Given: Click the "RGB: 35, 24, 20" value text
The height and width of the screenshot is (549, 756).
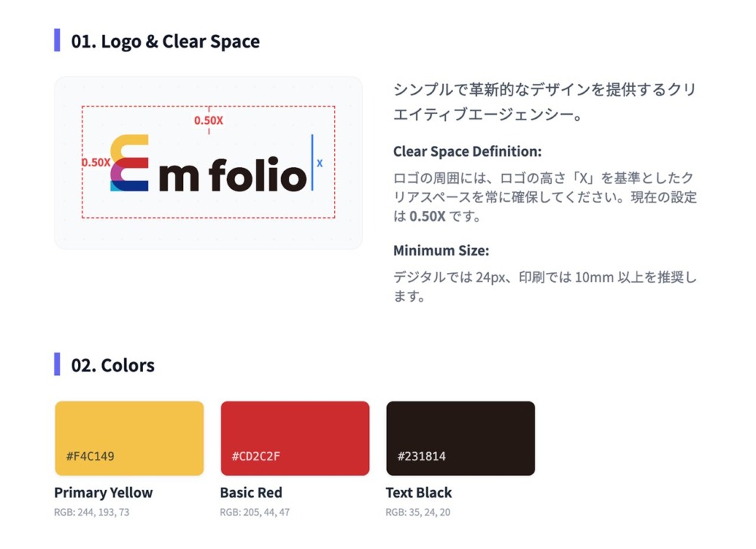Looking at the screenshot, I should click(420, 512).
